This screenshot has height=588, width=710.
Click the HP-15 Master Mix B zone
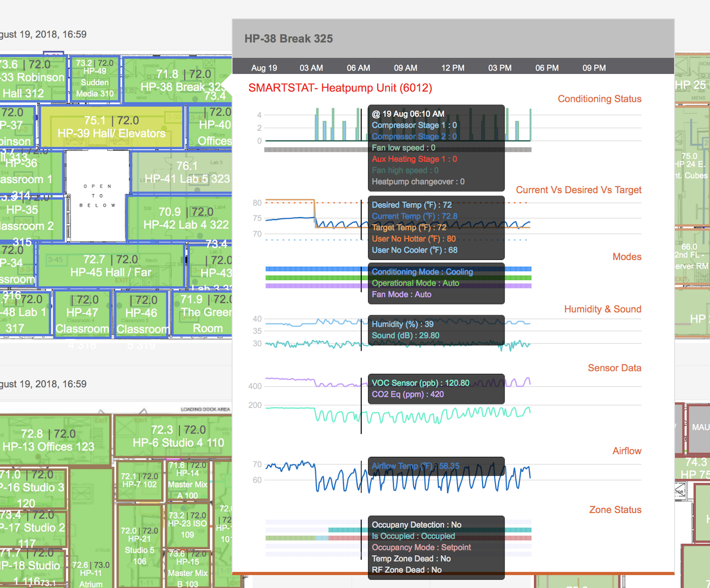[187, 568]
